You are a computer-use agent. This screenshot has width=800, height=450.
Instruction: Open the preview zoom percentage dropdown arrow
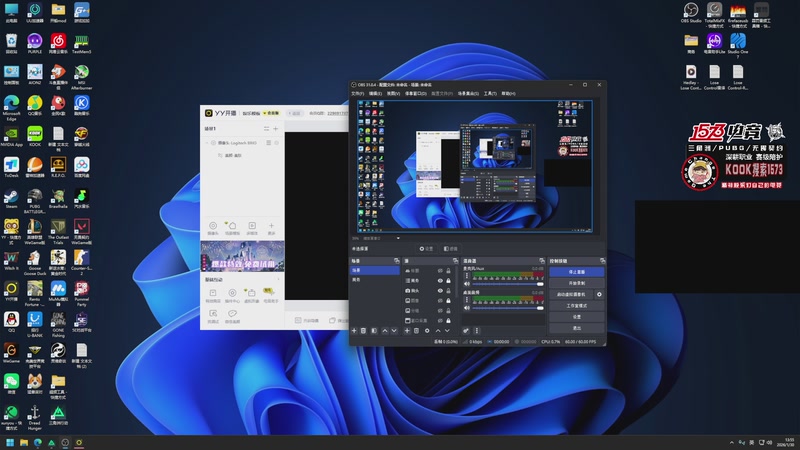pyautogui.click(x=398, y=238)
